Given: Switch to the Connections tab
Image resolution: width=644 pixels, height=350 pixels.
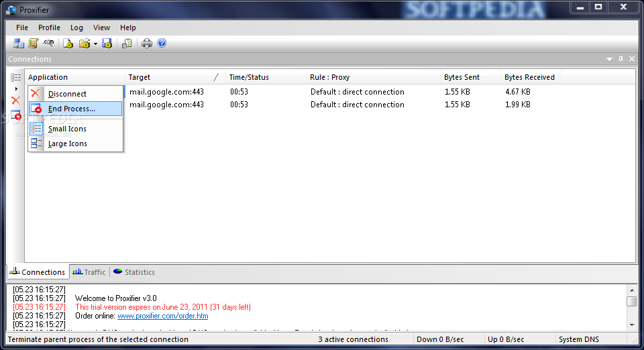Looking at the screenshot, I should (x=38, y=272).
